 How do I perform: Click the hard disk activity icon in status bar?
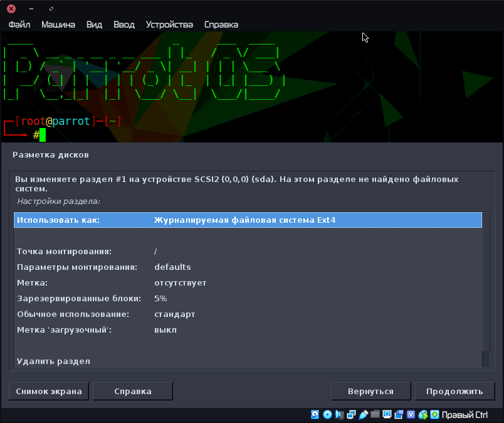pyautogui.click(x=315, y=414)
